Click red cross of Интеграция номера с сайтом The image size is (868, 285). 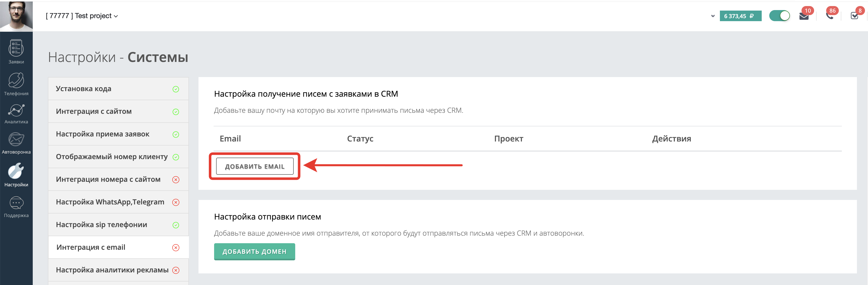176,180
